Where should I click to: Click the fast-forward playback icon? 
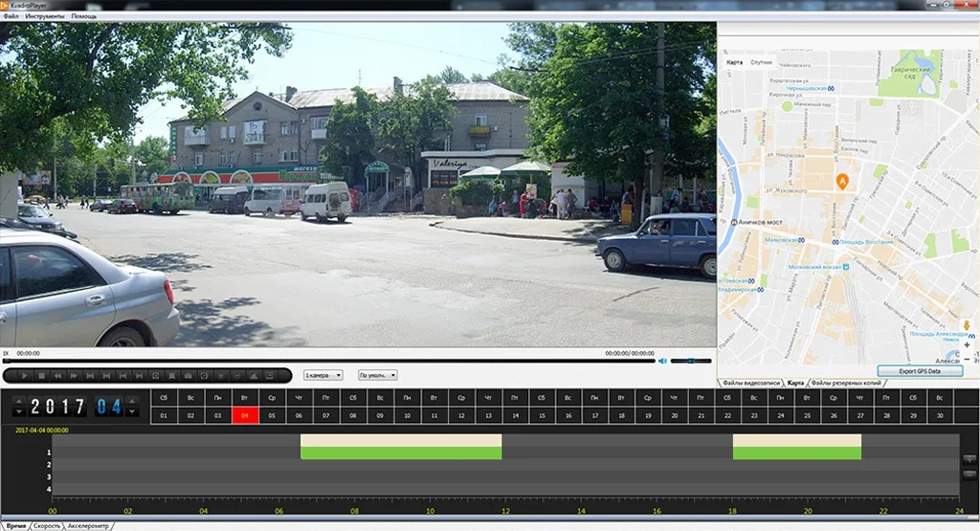[74, 376]
